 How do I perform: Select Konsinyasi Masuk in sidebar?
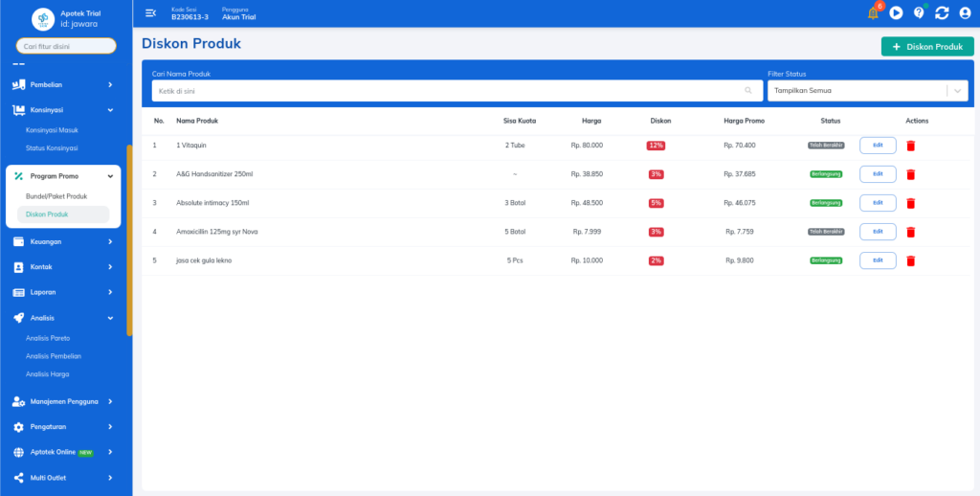52,129
